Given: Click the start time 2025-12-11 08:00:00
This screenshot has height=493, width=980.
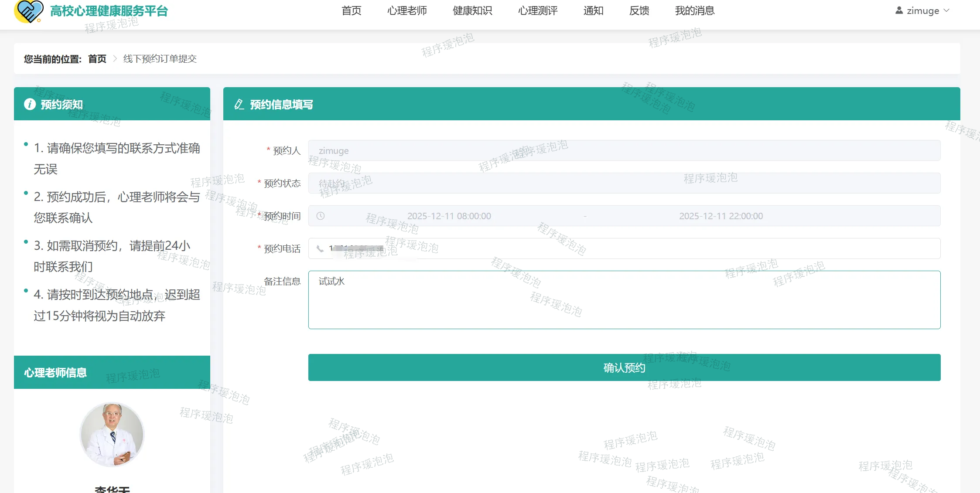Looking at the screenshot, I should pos(449,216).
